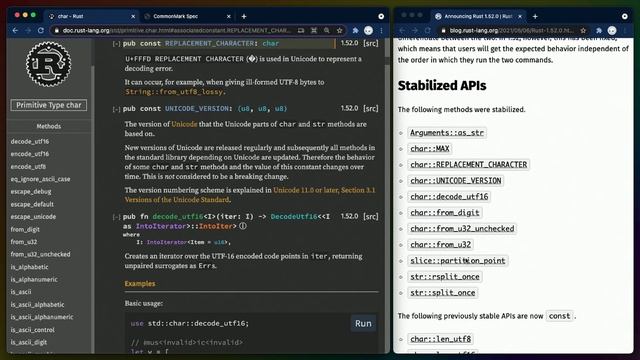This screenshot has height=360, width=640.
Task: Close the char - Rust tab
Action: tap(133, 16)
